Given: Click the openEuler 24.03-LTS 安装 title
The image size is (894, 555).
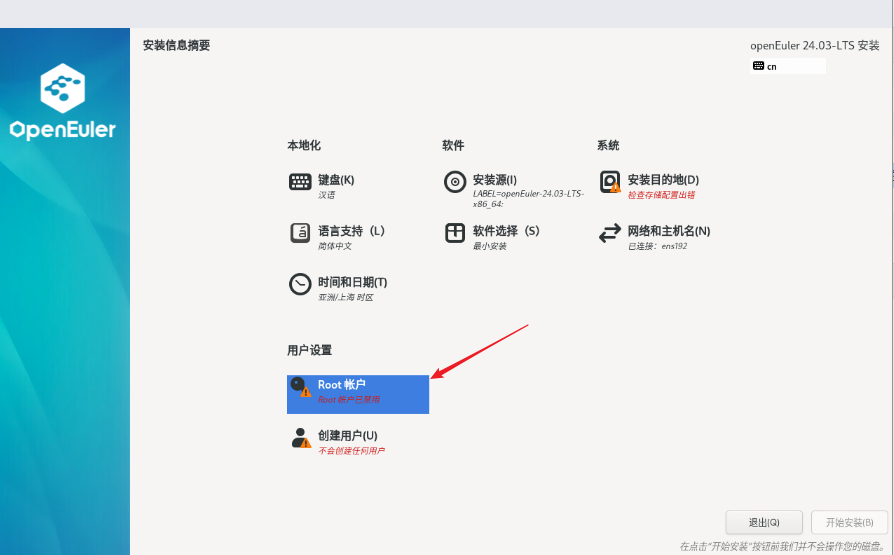Looking at the screenshot, I should coord(815,46).
